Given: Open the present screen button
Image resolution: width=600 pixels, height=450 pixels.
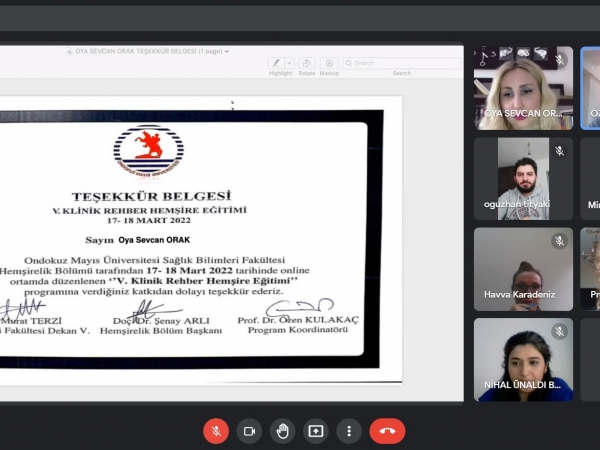Looking at the screenshot, I should [316, 431].
